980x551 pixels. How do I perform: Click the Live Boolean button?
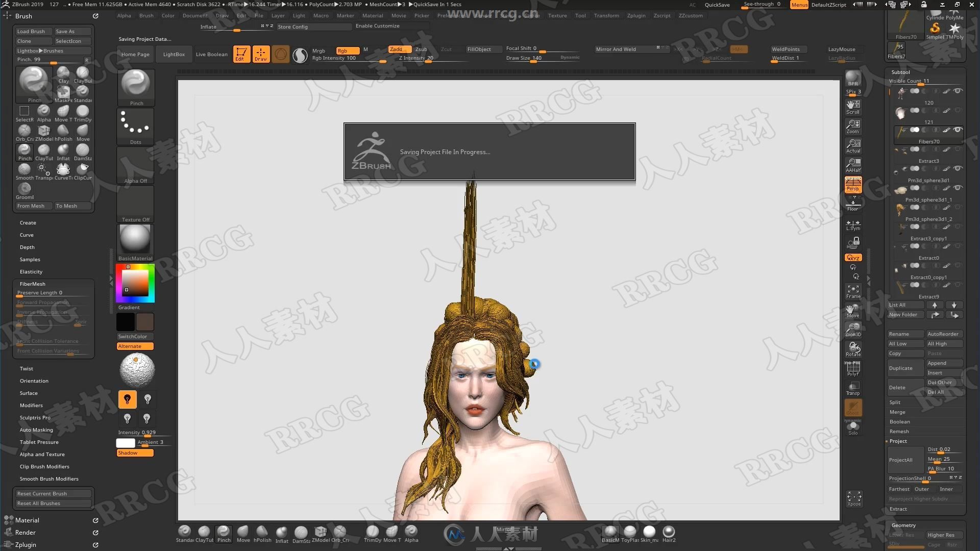coord(211,54)
